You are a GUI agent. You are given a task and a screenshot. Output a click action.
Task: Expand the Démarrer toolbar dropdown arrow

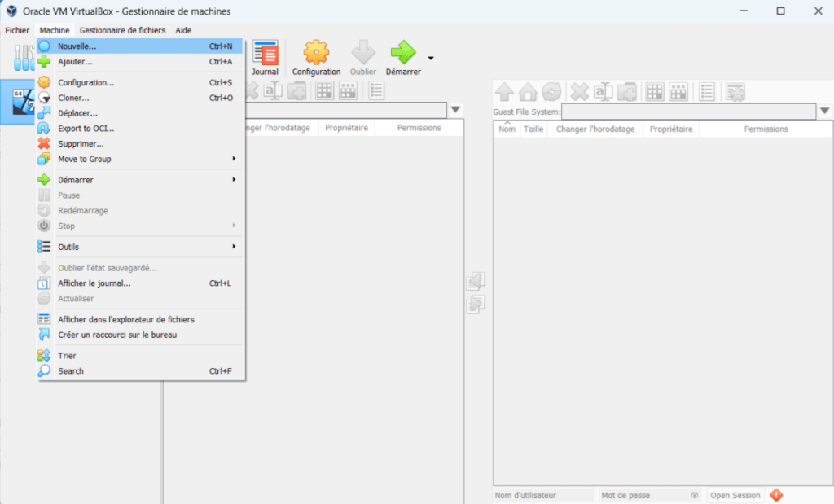(x=431, y=59)
